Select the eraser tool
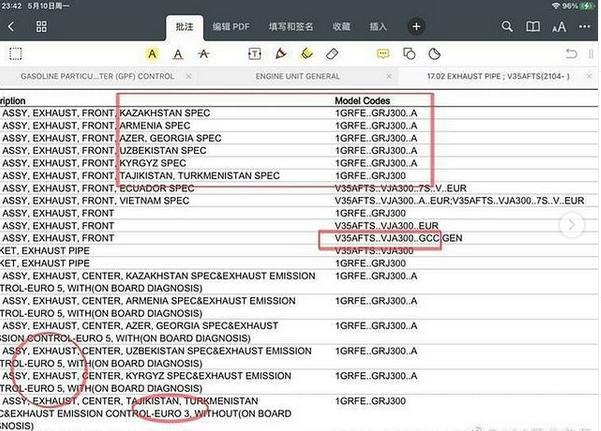 [x=334, y=53]
